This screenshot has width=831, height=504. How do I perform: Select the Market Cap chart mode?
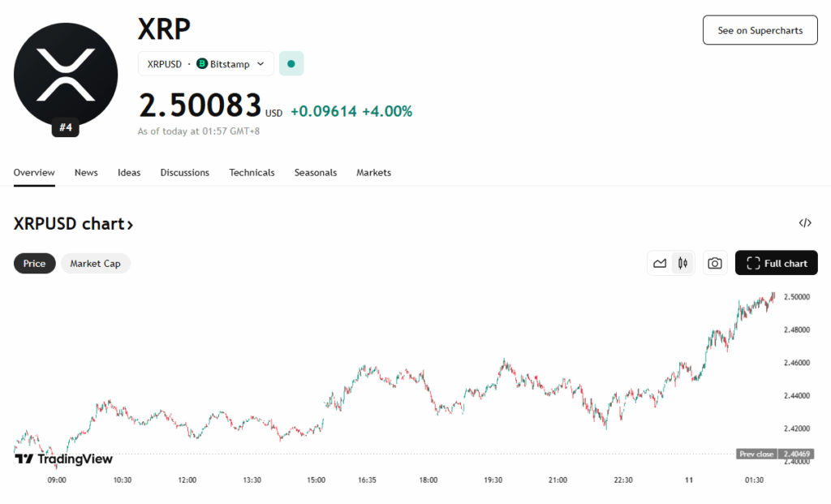(96, 264)
